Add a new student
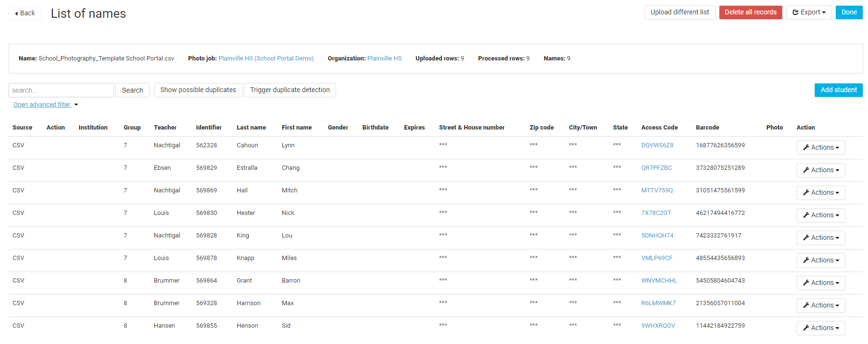The height and width of the screenshot is (344, 868). (838, 90)
